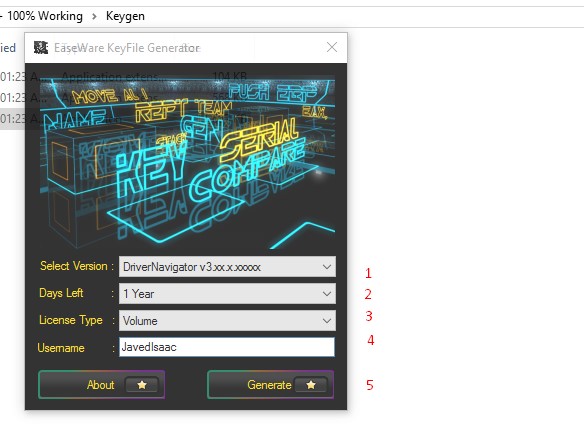Click the Username field containing JavedIsaac
The image size is (584, 424).
point(227,347)
